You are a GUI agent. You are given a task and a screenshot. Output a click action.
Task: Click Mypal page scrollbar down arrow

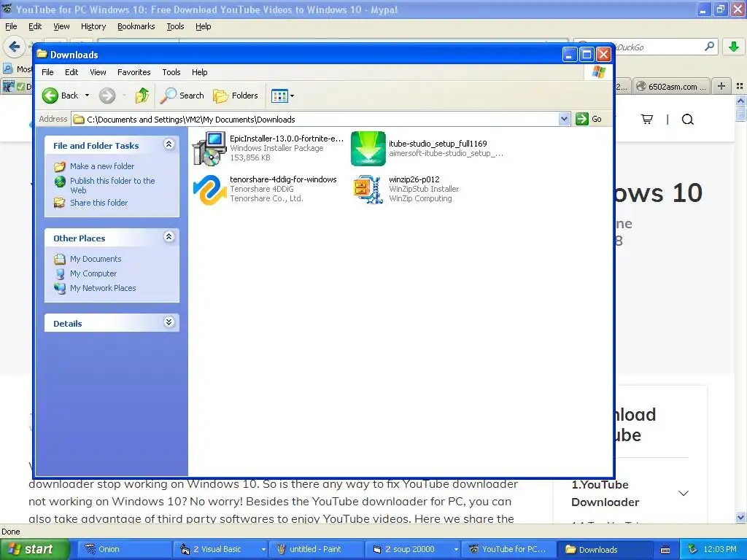click(740, 517)
